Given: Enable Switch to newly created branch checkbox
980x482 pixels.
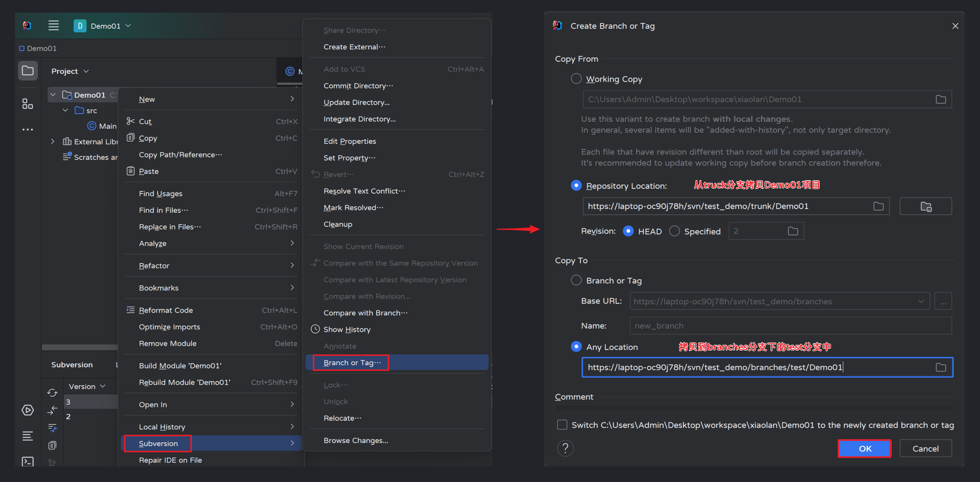Looking at the screenshot, I should pos(562,425).
